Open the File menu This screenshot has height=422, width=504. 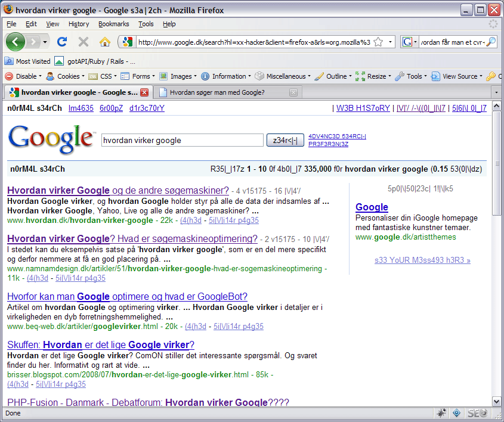[11, 24]
